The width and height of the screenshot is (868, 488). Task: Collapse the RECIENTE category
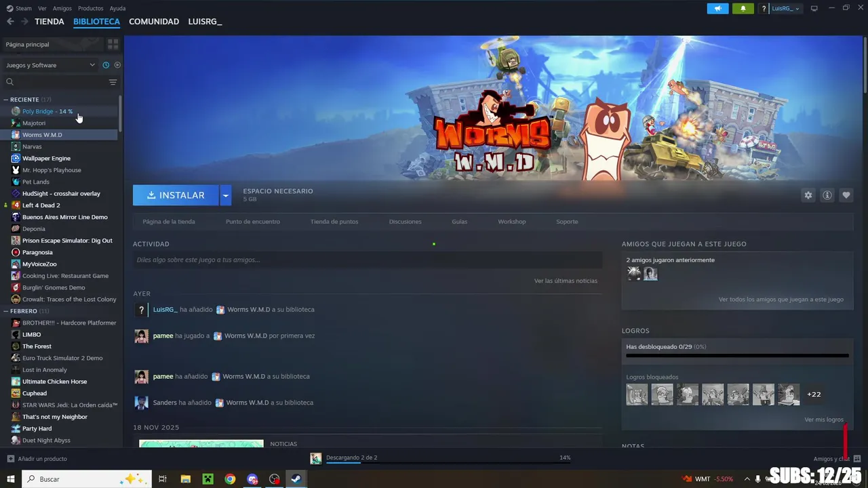[5, 100]
